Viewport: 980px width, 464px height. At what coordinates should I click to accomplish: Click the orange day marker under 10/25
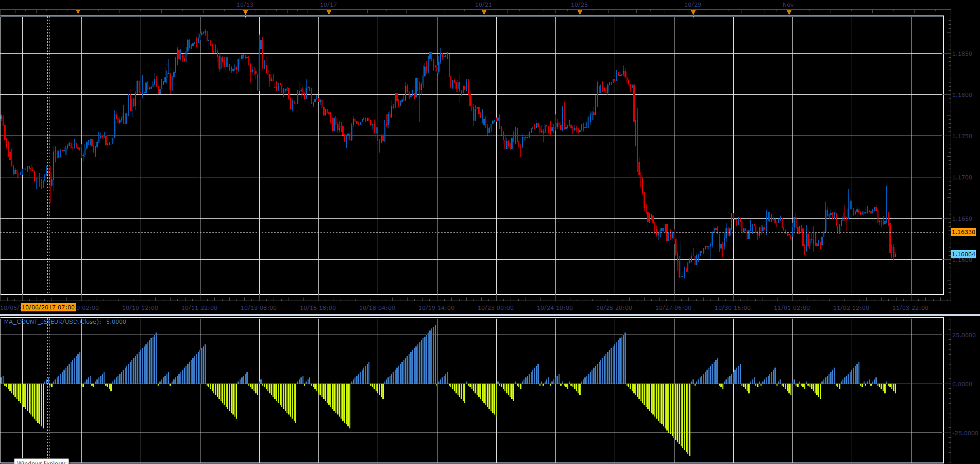(580, 13)
